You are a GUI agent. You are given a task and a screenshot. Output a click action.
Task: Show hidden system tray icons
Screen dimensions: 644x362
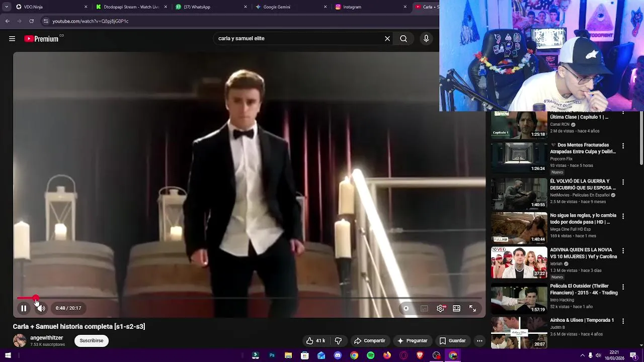click(583, 355)
